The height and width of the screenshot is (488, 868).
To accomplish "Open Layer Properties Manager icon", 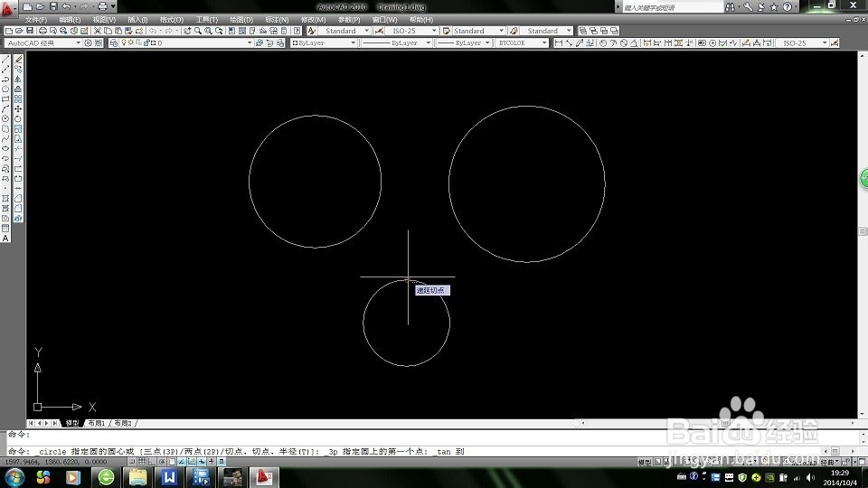I will pos(114,42).
